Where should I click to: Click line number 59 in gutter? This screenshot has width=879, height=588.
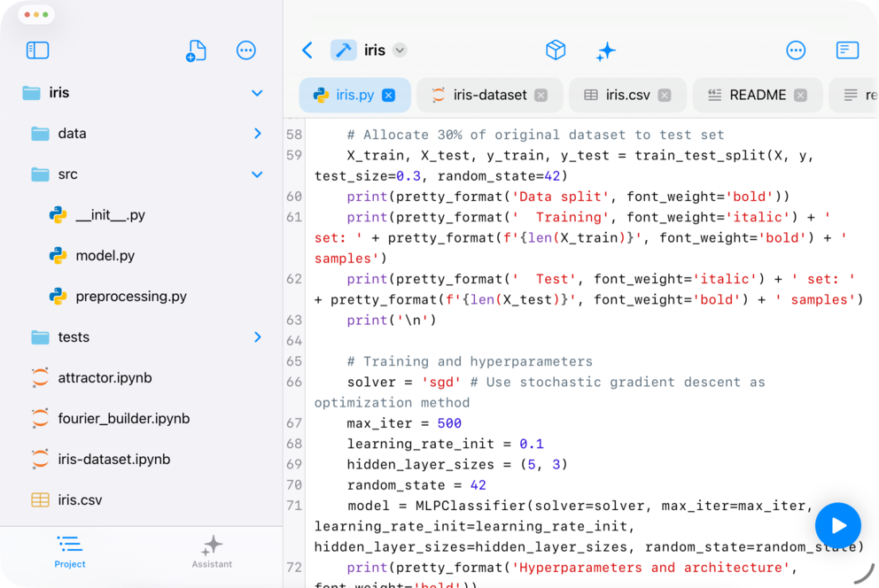tap(294, 155)
